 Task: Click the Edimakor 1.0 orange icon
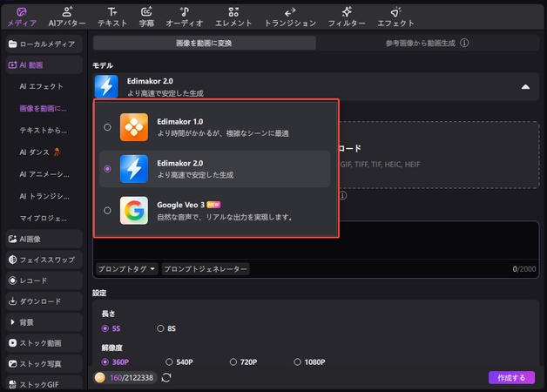pos(134,127)
